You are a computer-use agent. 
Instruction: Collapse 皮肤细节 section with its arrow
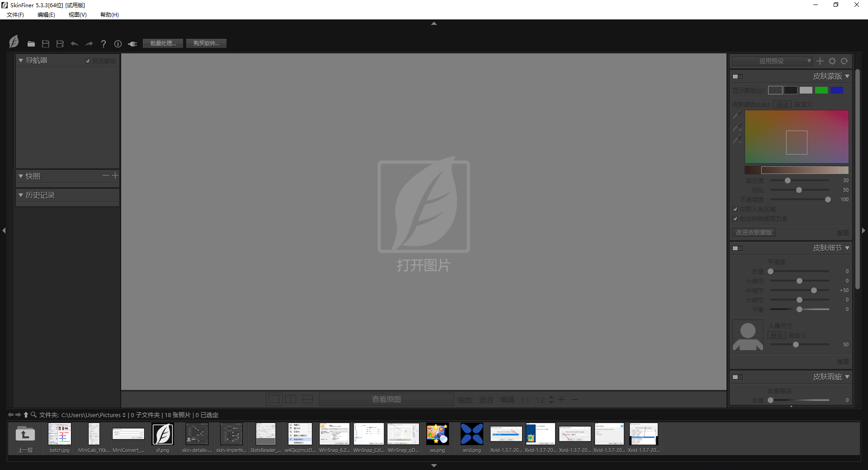pyautogui.click(x=847, y=248)
